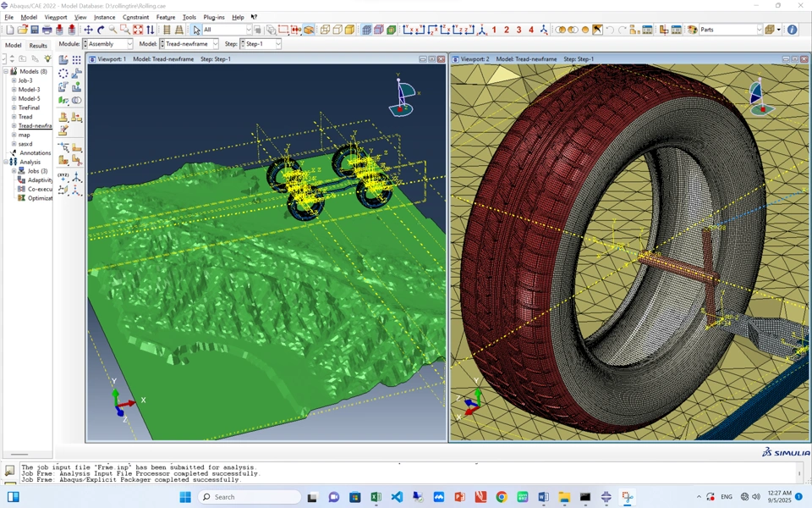Open the Step dropdown showing Step-1
The height and width of the screenshot is (508, 812).
coord(261,44)
